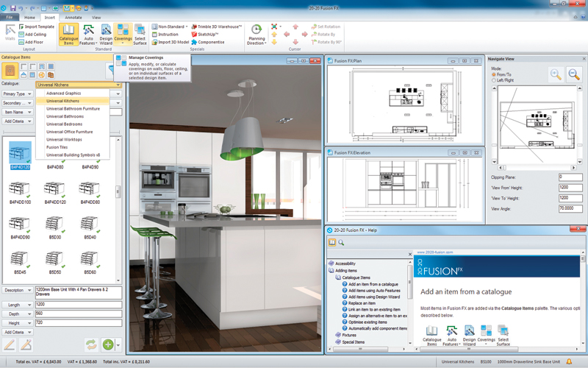Image resolution: width=588 pixels, height=368 pixels.
Task: Click the Walls tool icon
Action: coord(10,32)
